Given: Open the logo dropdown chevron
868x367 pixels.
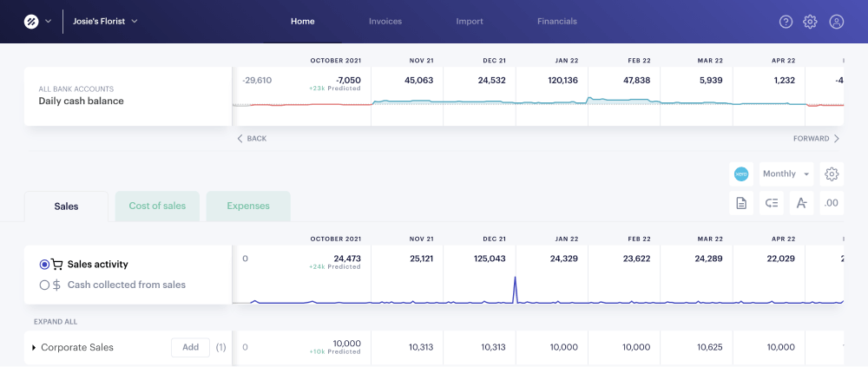Looking at the screenshot, I should [x=48, y=22].
